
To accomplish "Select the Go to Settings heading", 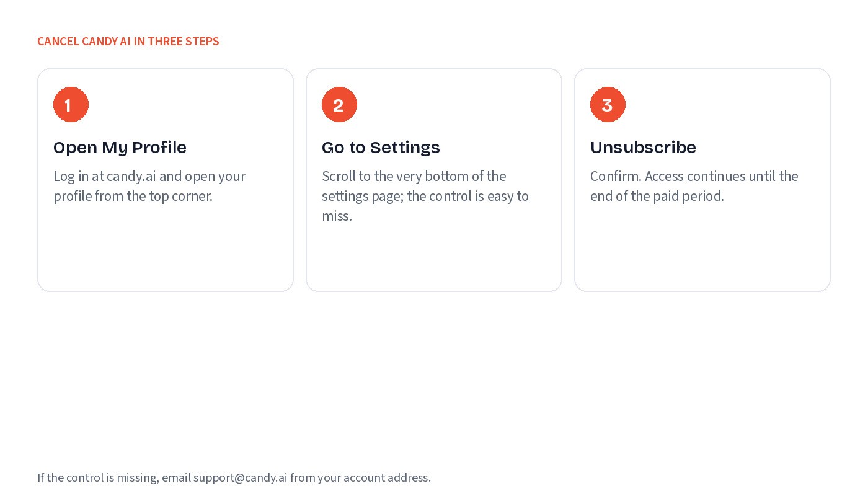I will [381, 148].
